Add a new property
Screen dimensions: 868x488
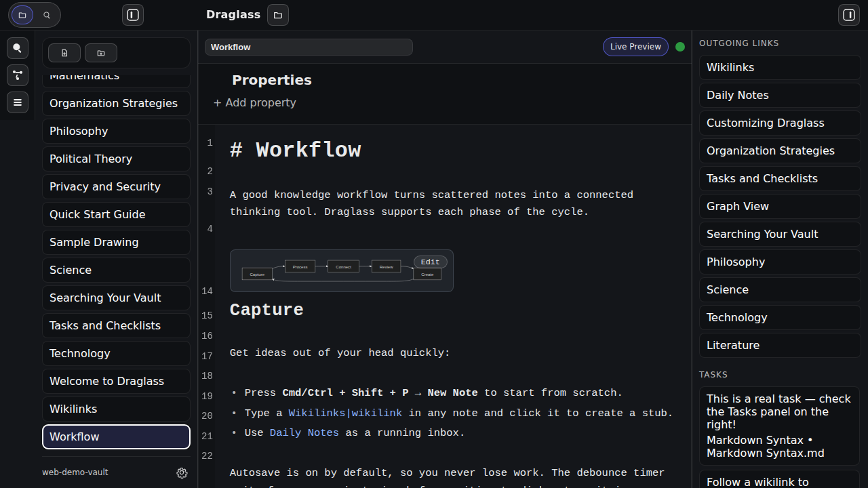click(255, 102)
